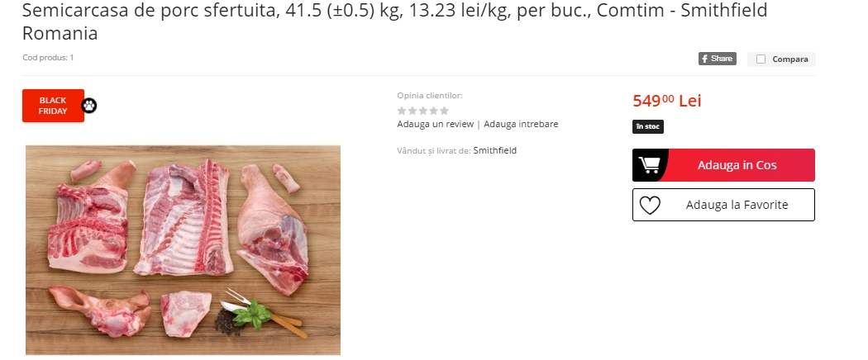Click the product title Semicarcasa de porc
The image size is (868, 360).
[x=394, y=21]
